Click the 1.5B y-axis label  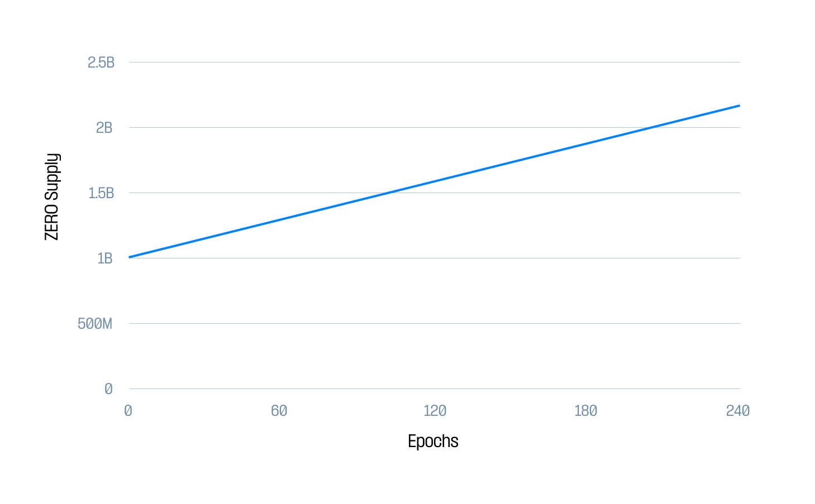(101, 193)
